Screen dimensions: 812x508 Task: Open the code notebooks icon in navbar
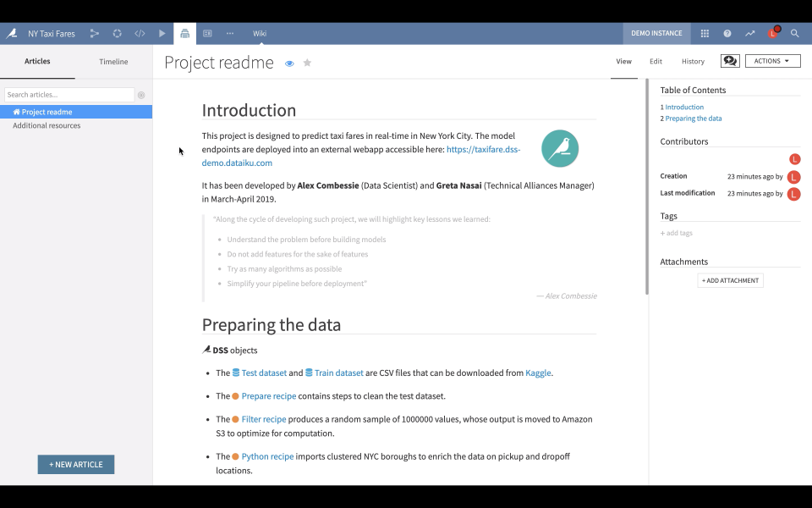[x=140, y=33]
